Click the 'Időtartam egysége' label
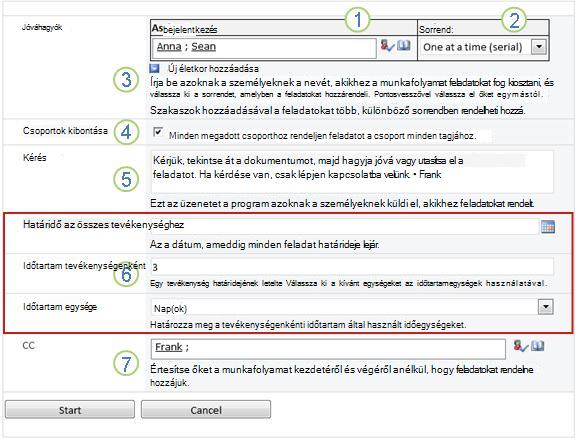 pyautogui.click(x=60, y=307)
